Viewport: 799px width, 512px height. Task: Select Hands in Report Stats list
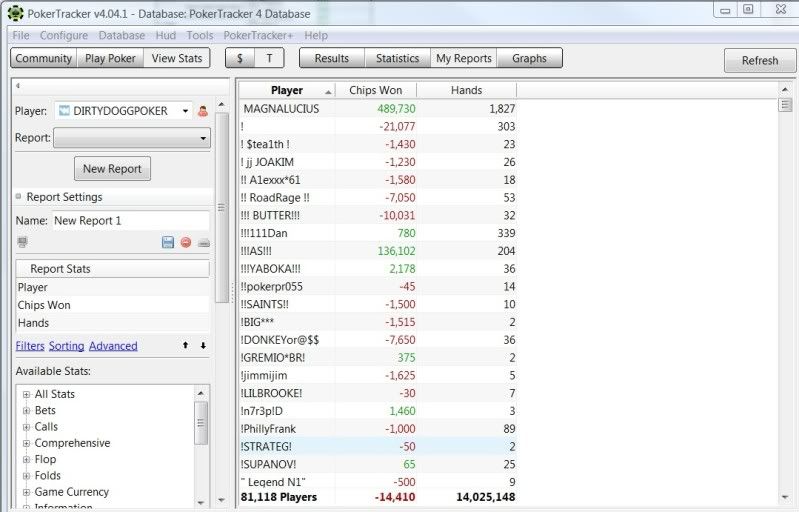pyautogui.click(x=113, y=323)
